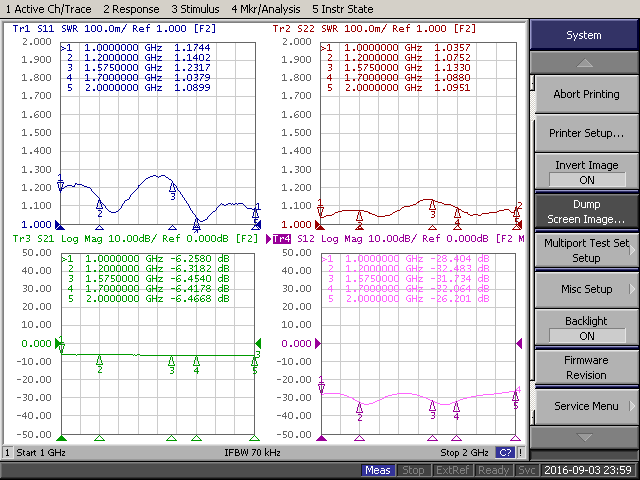Click Tr4 marker 5 value -26.201 dB
The image size is (640, 480).
(x=460, y=299)
